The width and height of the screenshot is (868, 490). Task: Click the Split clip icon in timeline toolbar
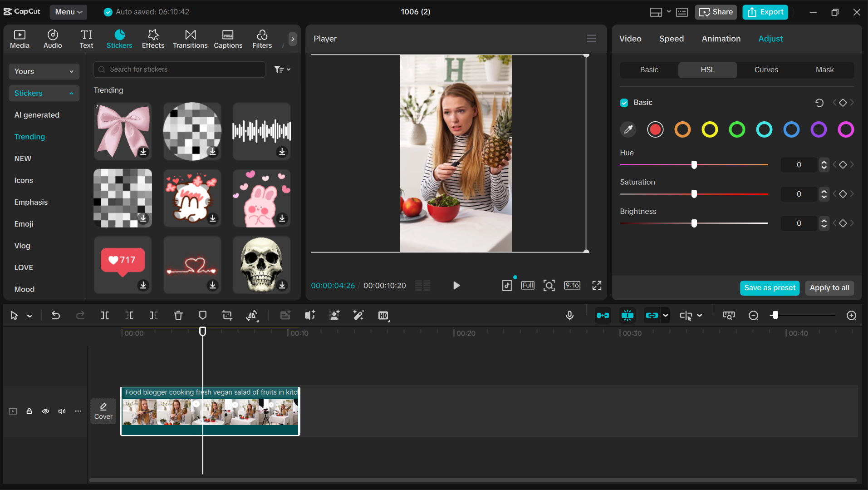pyautogui.click(x=104, y=315)
